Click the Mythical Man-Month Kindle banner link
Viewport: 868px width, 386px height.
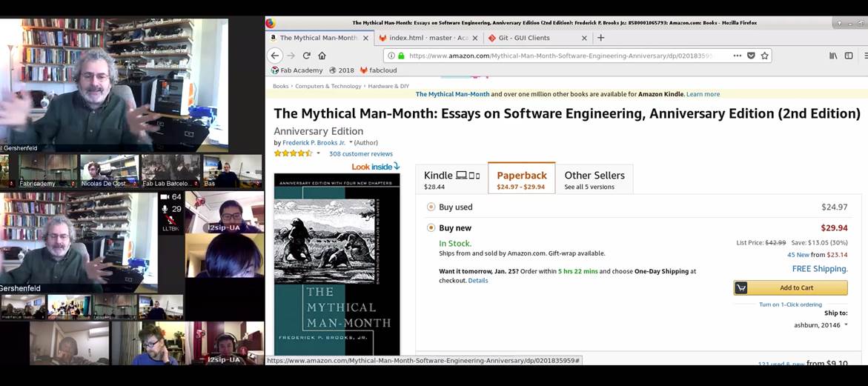pos(452,95)
